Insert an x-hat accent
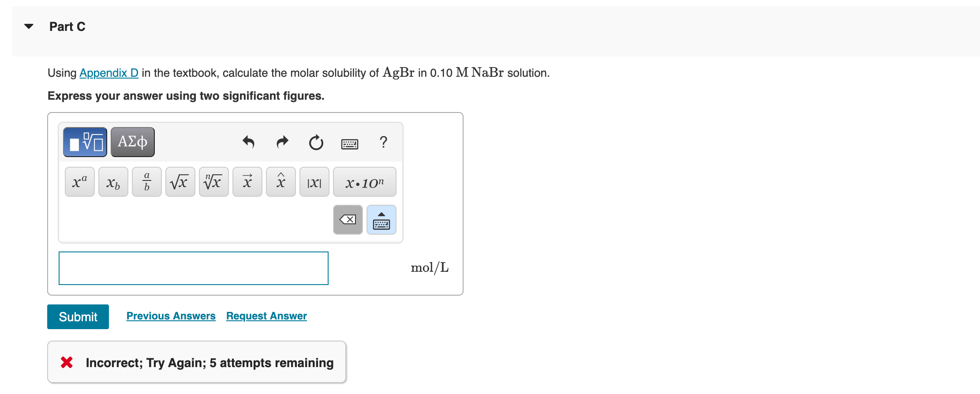Viewport: 980px width, 394px height. click(x=281, y=182)
